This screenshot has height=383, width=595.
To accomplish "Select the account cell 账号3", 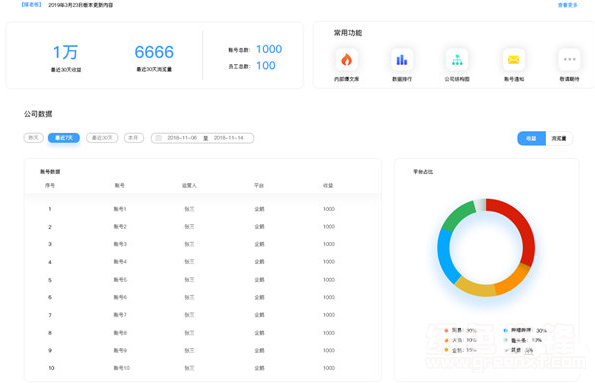I will point(120,244).
